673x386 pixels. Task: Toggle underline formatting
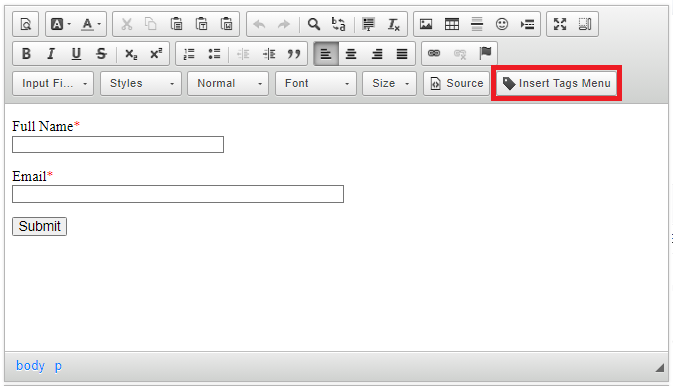pos(76,54)
